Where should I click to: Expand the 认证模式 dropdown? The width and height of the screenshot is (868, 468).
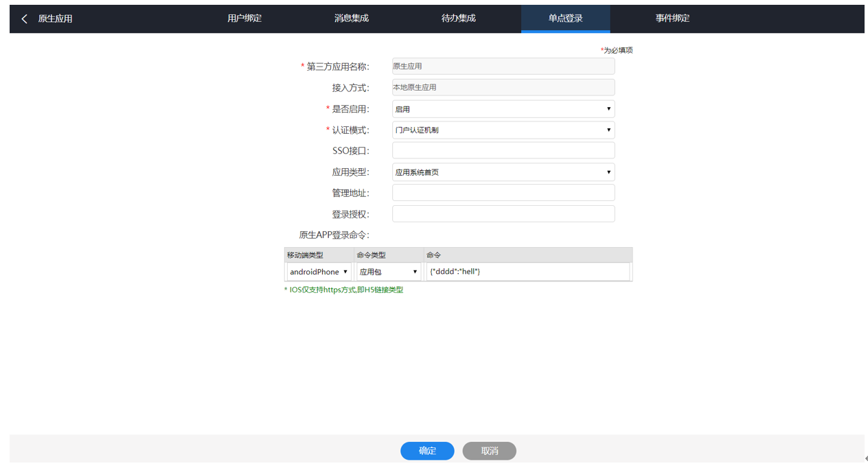(503, 130)
